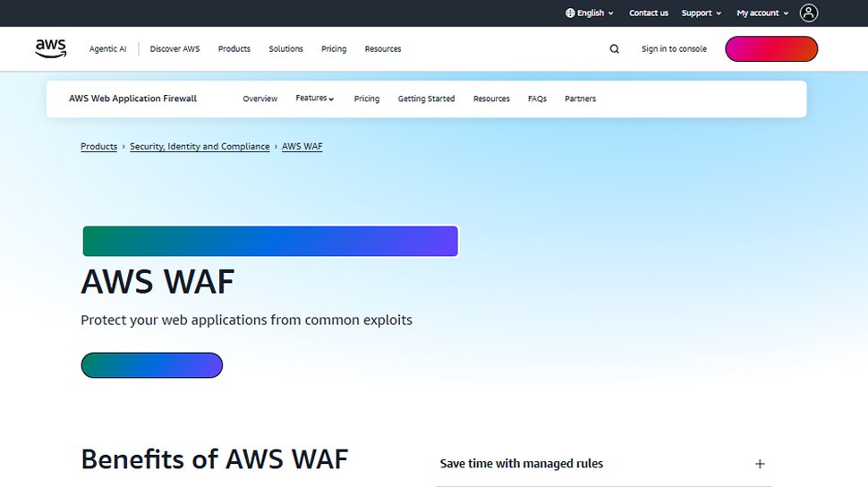Image resolution: width=868 pixels, height=488 pixels.
Task: Open Resources in main navigation
Action: click(x=382, y=48)
